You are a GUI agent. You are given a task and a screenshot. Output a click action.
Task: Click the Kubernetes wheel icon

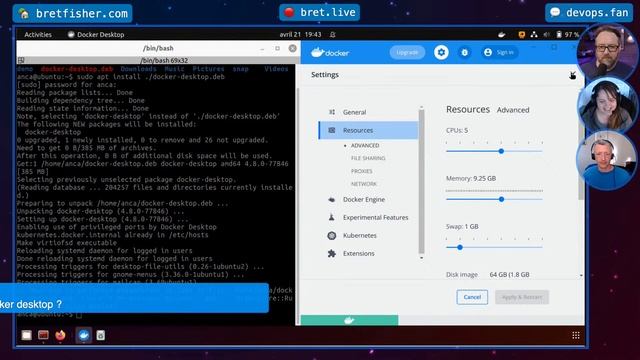point(332,236)
